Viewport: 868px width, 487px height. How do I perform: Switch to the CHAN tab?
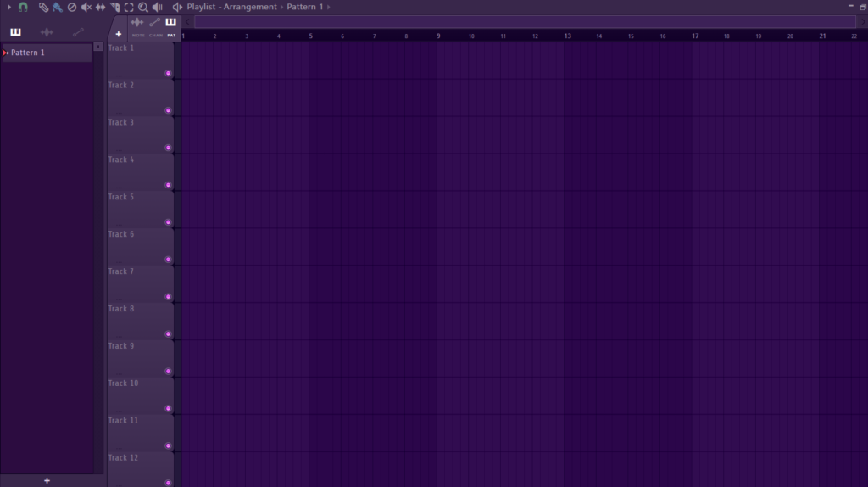click(x=155, y=26)
